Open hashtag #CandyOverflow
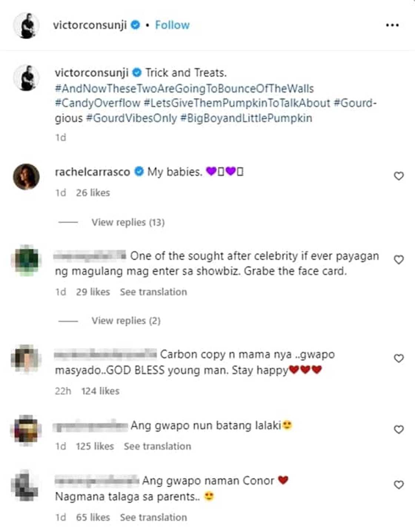Screen dimensions: 415x532 point(97,103)
